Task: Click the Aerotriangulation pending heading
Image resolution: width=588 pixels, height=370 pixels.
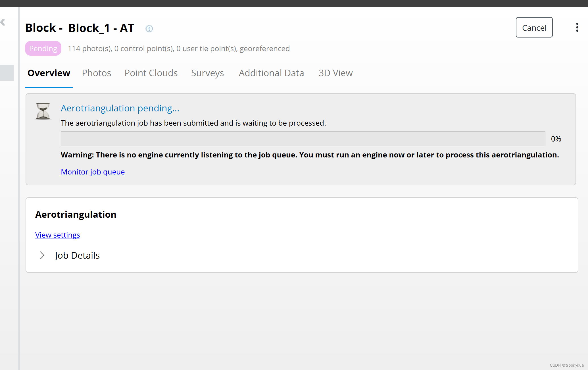Action: click(x=120, y=108)
